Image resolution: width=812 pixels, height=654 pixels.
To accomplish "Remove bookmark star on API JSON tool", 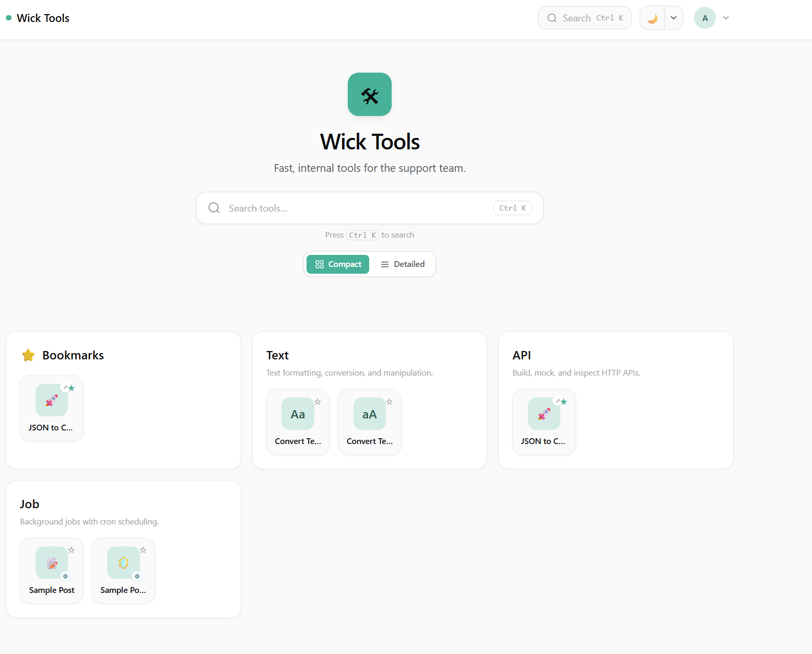I will click(x=564, y=402).
